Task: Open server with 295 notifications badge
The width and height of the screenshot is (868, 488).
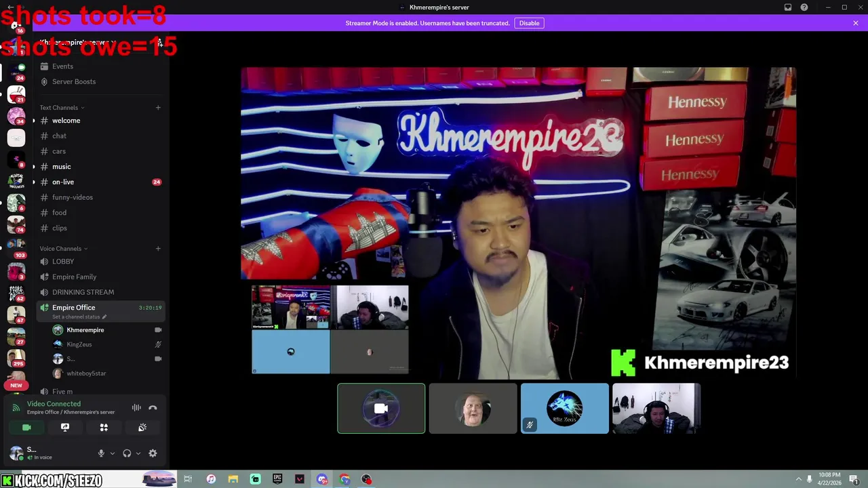Action: (x=16, y=357)
